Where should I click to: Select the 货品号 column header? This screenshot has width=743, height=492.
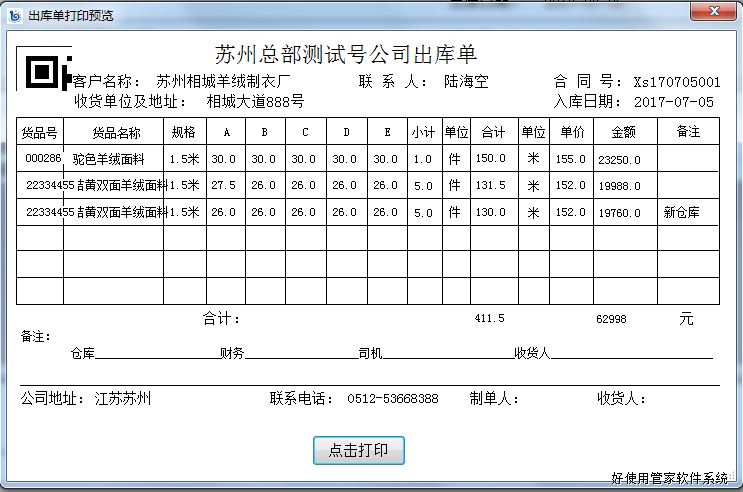point(40,132)
